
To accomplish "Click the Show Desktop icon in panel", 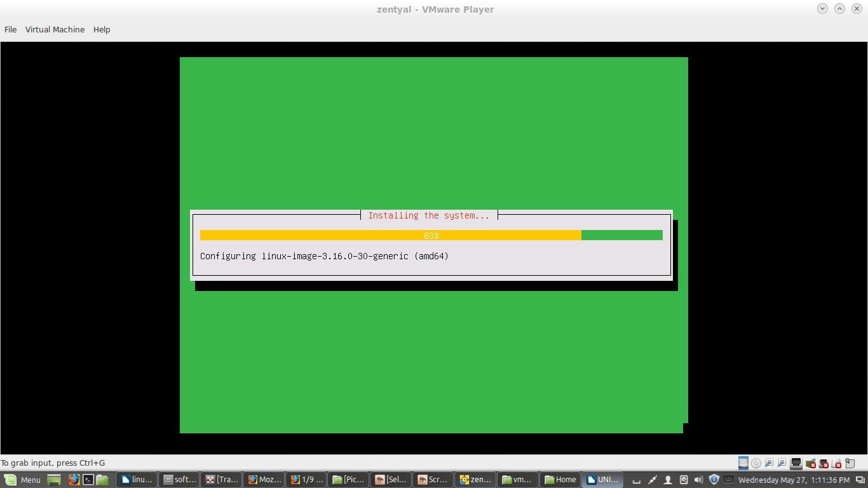I will [x=54, y=480].
